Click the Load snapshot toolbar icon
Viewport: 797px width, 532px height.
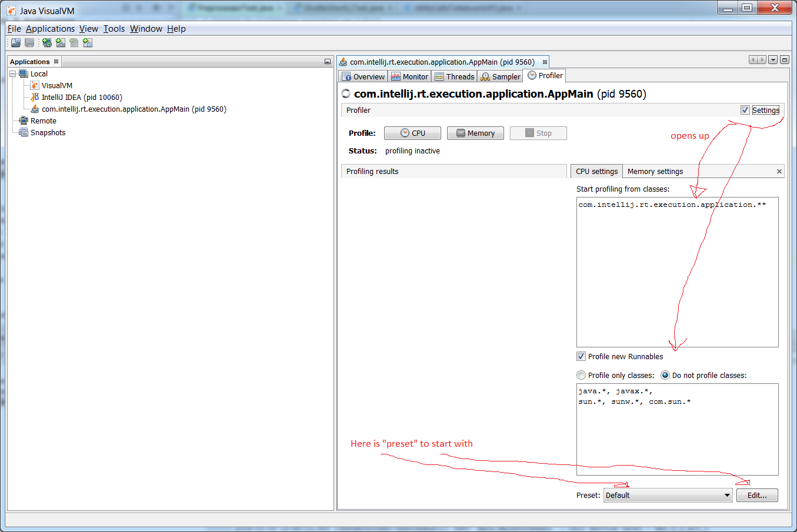pos(16,43)
